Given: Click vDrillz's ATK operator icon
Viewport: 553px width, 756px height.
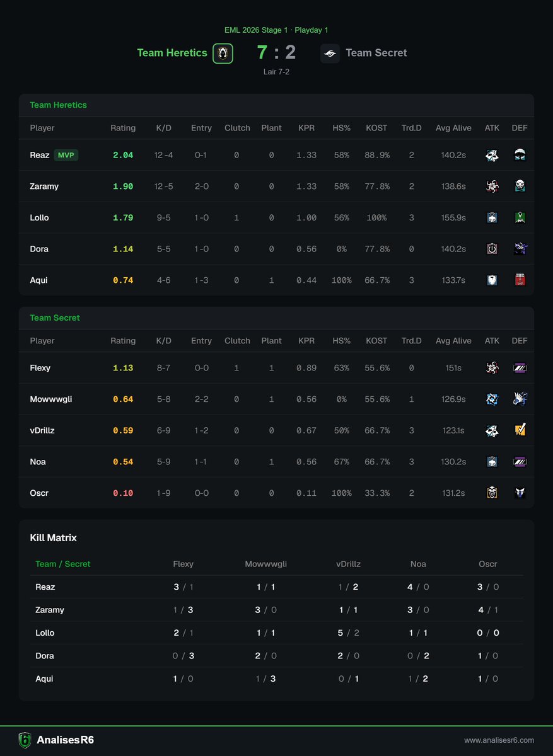Looking at the screenshot, I should coord(492,430).
